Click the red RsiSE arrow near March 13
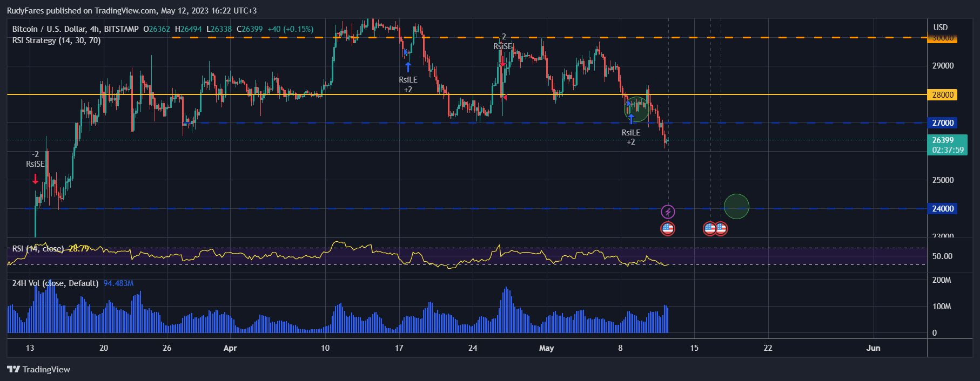 coord(36,179)
